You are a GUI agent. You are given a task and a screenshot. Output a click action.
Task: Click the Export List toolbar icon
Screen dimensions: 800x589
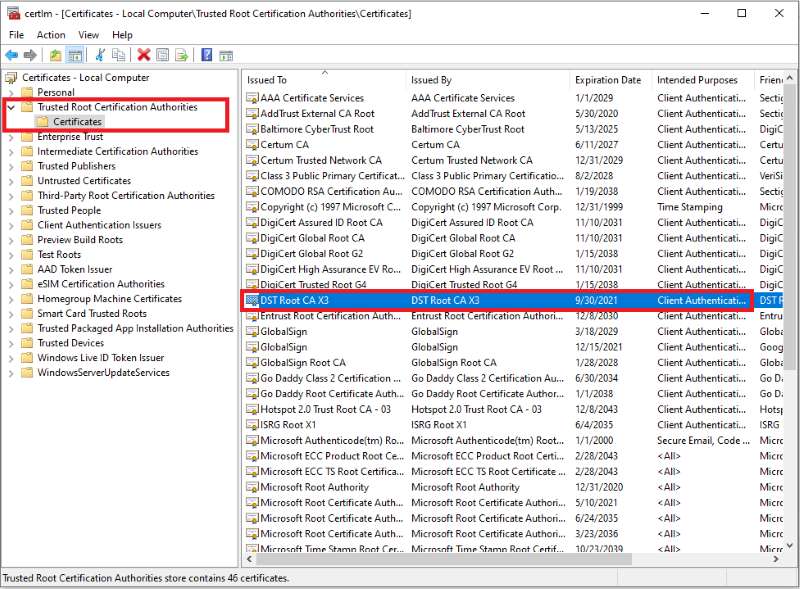(182, 55)
